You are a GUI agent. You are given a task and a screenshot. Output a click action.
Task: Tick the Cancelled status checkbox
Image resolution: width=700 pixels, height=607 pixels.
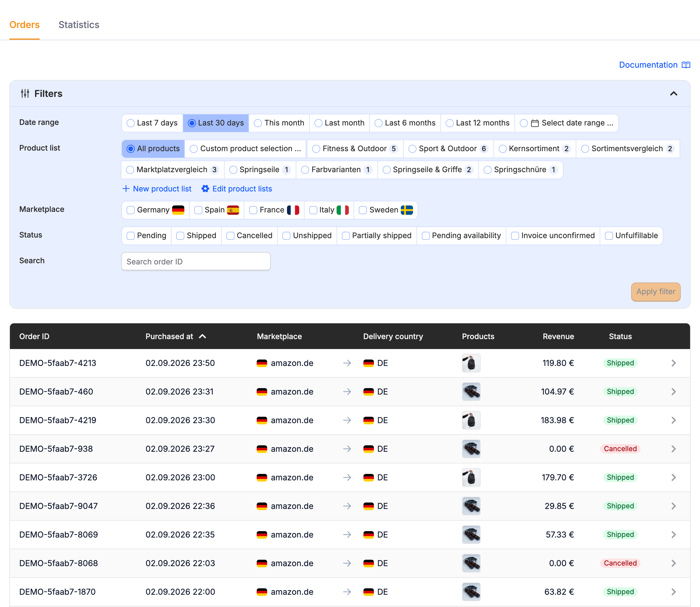230,236
